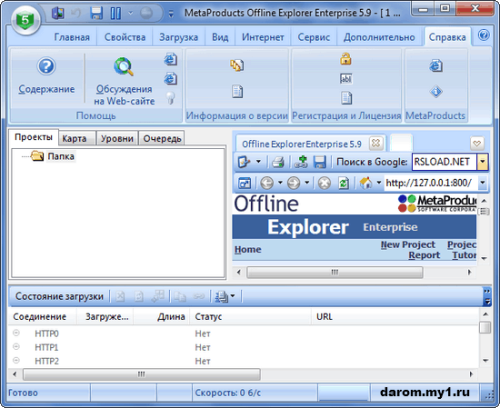Open the Back button history dropdown
This screenshot has width=500, height=408.
[x=280, y=183]
